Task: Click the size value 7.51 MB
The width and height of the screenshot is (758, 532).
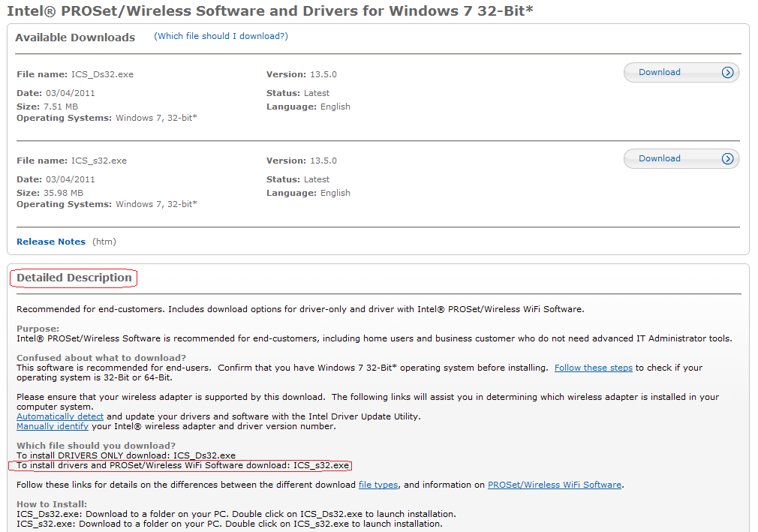Action: tap(61, 107)
